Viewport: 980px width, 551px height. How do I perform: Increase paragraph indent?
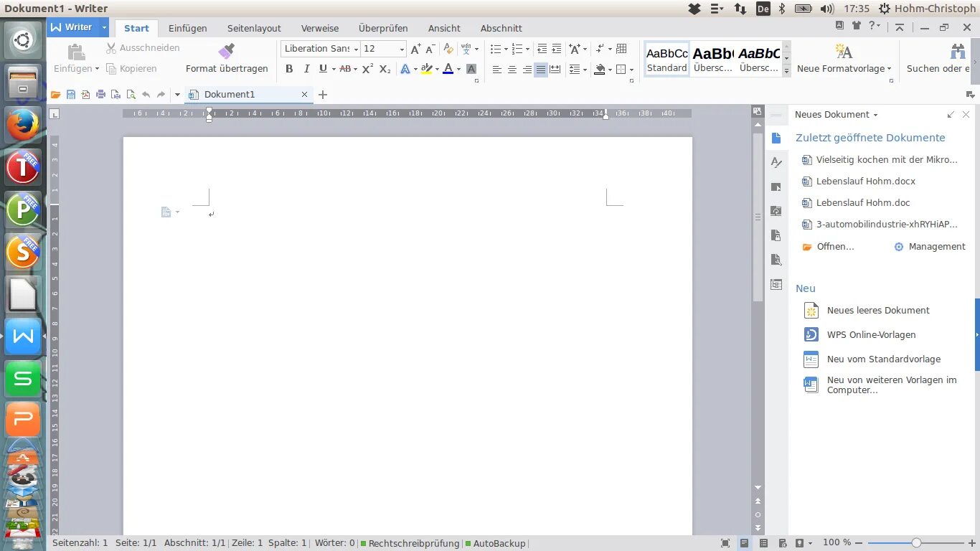click(557, 49)
